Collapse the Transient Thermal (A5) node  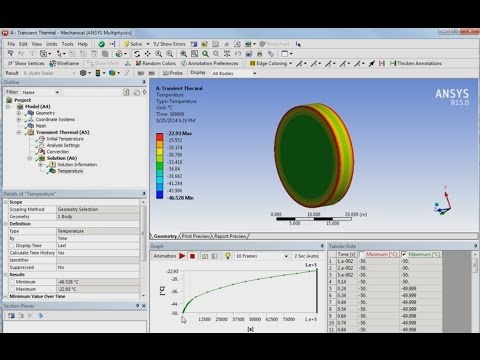coord(19,132)
